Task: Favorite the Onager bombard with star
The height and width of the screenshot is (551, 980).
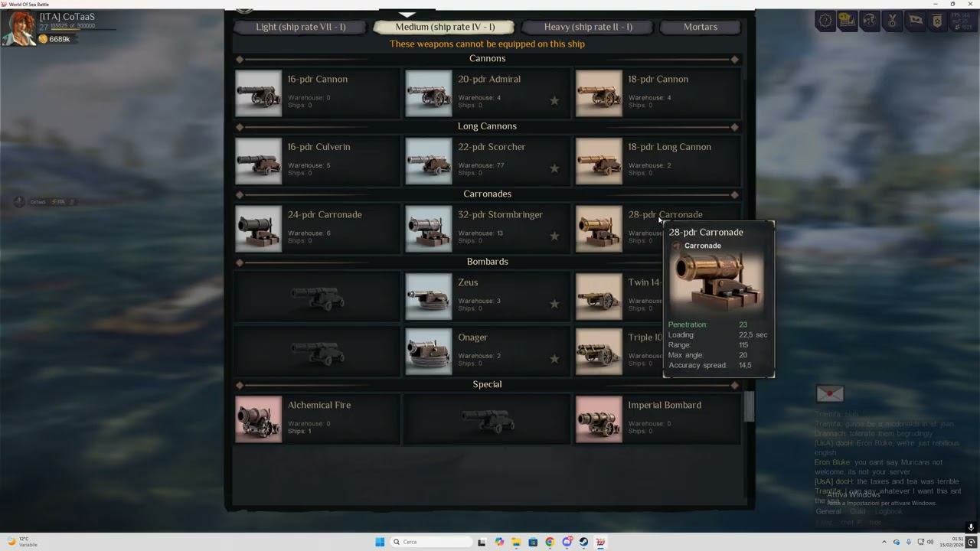Action: point(554,359)
